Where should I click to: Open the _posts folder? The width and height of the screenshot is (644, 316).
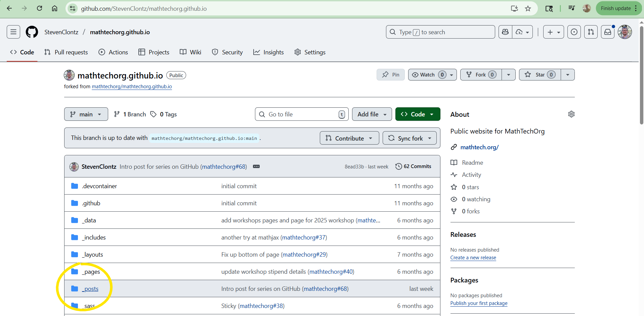(x=91, y=289)
